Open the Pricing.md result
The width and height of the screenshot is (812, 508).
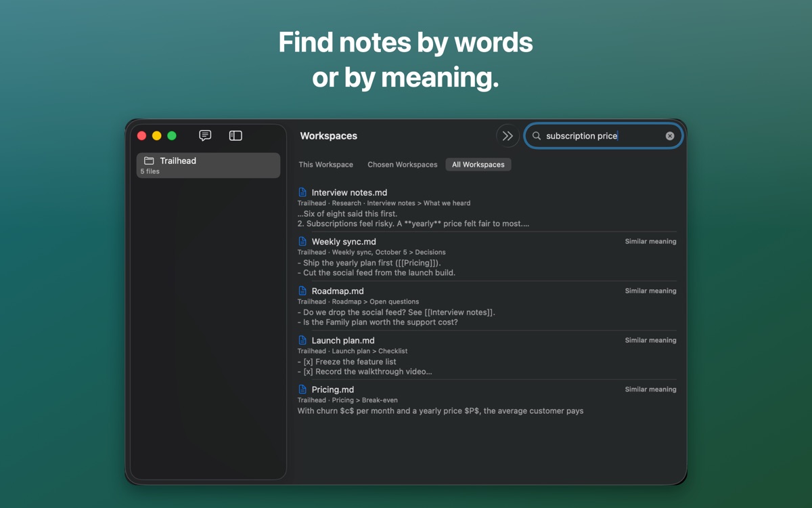tap(487, 400)
